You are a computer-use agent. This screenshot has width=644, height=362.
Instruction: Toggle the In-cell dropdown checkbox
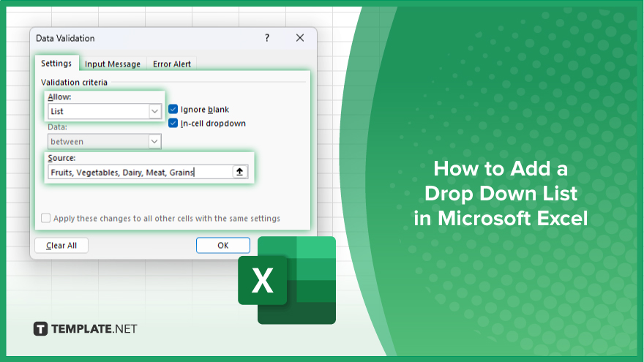tap(173, 123)
